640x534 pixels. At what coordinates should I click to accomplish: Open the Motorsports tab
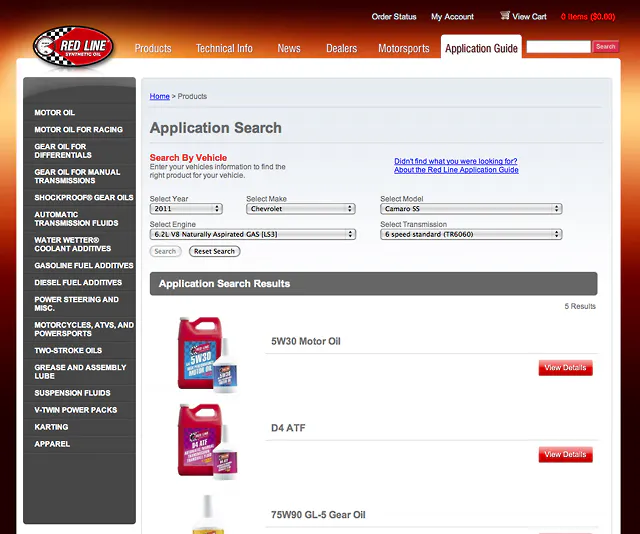(x=403, y=48)
